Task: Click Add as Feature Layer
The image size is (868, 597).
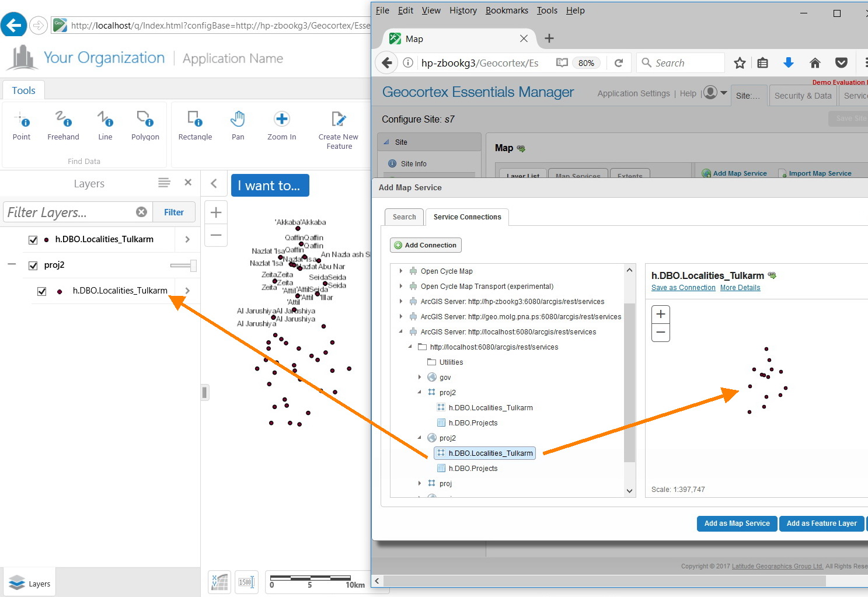Action: pos(821,523)
